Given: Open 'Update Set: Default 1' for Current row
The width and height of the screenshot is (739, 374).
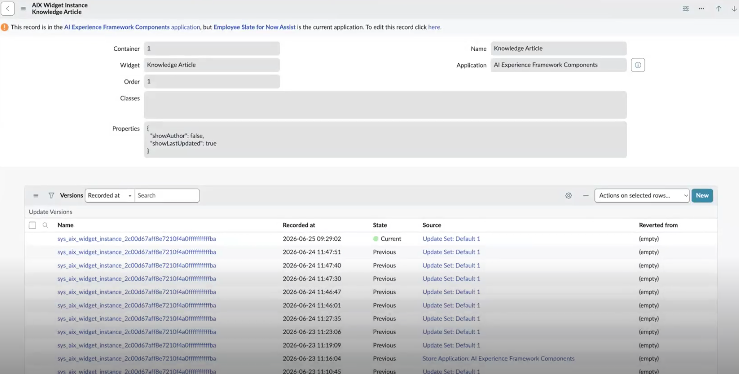Looking at the screenshot, I should (x=451, y=239).
